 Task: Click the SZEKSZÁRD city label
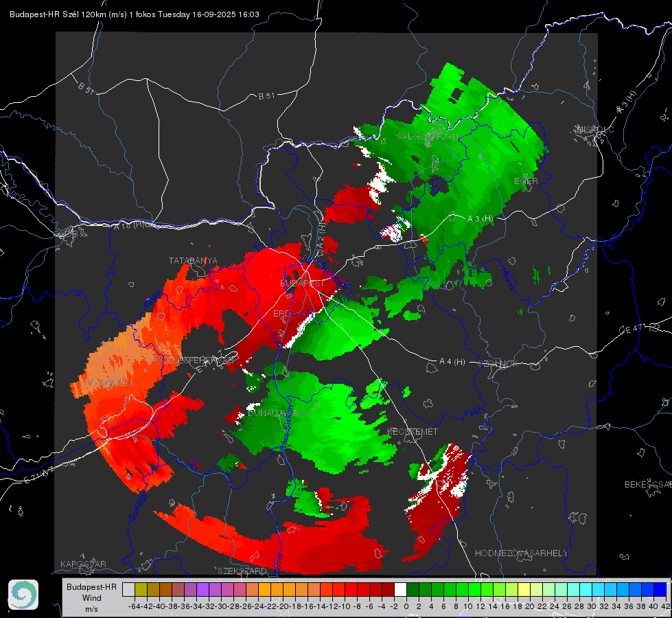tap(242, 571)
